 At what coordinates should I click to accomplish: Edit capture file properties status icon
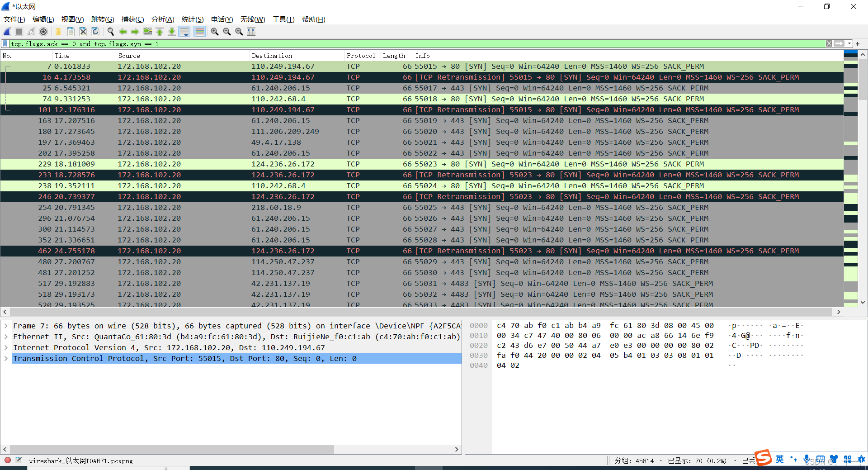tap(19, 461)
